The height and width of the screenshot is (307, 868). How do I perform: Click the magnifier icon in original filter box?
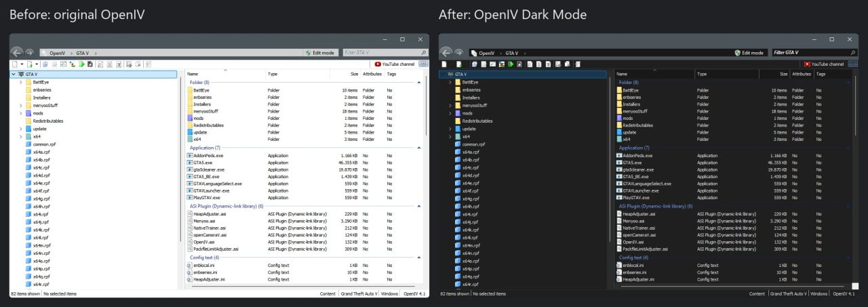pyautogui.click(x=424, y=52)
